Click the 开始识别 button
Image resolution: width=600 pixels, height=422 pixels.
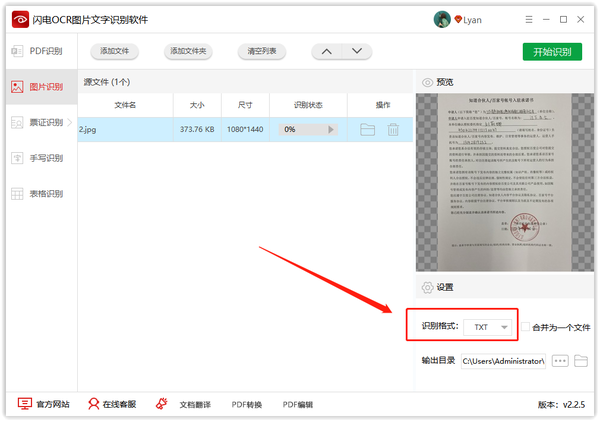point(552,52)
